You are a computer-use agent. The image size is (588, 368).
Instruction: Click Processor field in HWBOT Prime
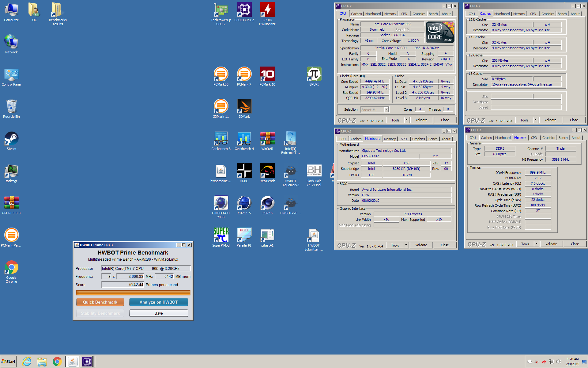146,268
